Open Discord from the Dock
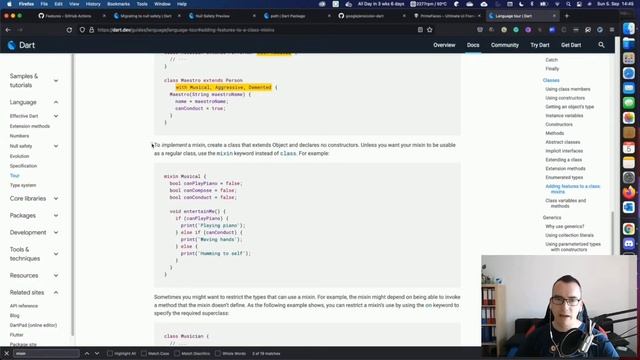The height and width of the screenshot is (360, 640). click(629, 244)
